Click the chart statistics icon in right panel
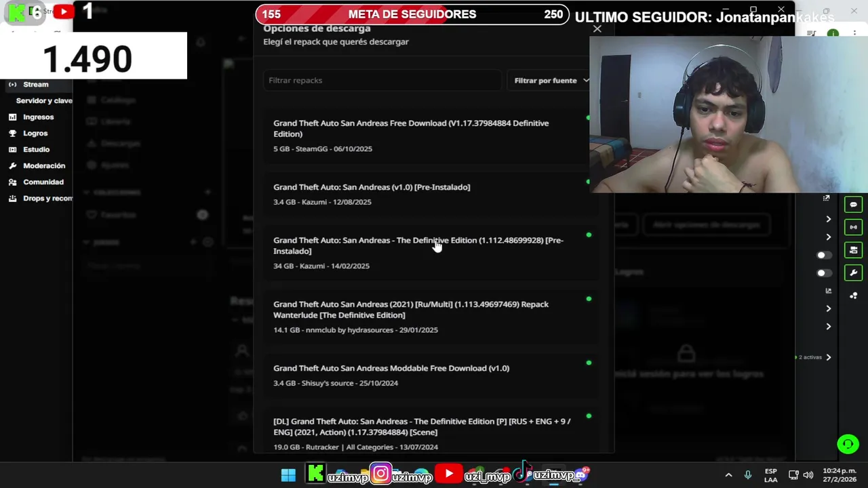868x488 pixels. coord(828,291)
